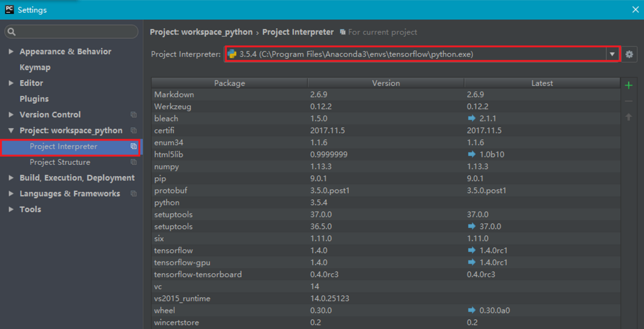Select the Keymap settings page
644x329 pixels.
click(x=35, y=67)
